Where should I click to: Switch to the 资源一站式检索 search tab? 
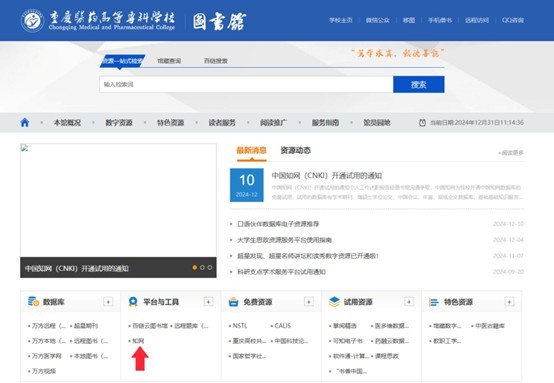pyautogui.click(x=122, y=61)
